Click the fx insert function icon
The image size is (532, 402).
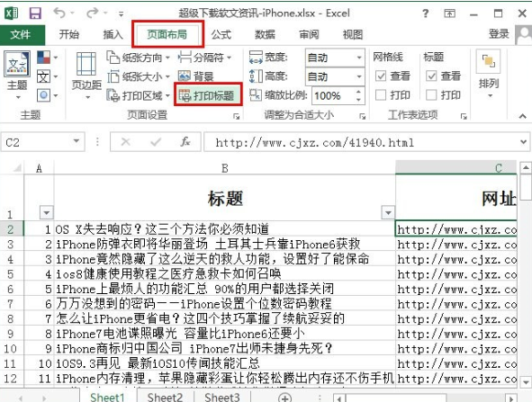click(185, 142)
